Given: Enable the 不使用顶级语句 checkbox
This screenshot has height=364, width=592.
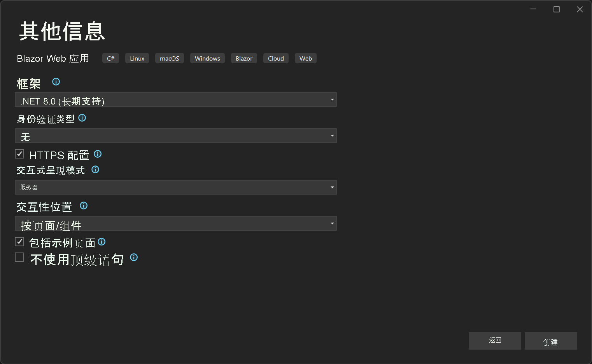Looking at the screenshot, I should coord(19,257).
